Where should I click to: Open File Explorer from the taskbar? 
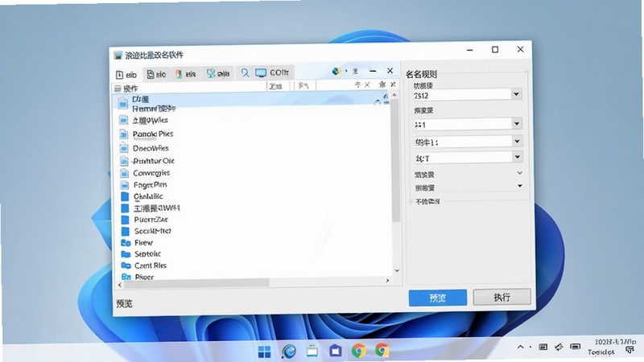coord(312,351)
